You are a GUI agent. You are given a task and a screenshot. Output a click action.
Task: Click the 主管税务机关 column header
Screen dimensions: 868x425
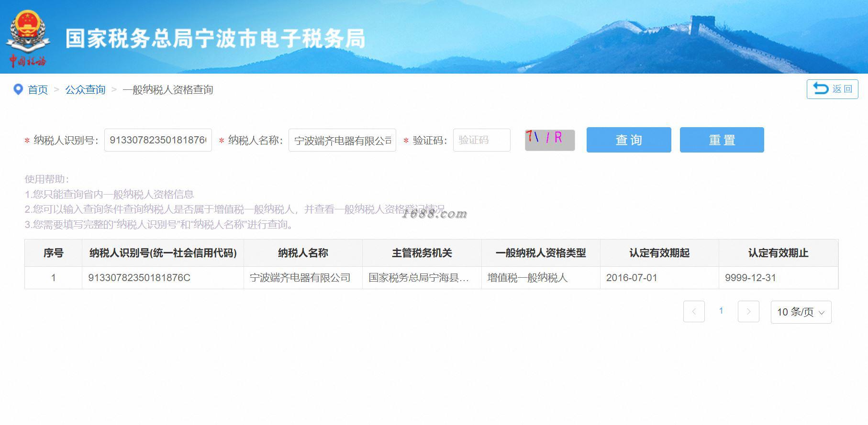click(x=422, y=253)
